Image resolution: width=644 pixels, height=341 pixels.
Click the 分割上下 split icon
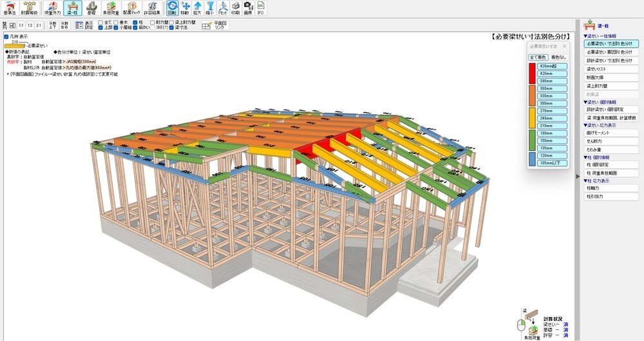(x=53, y=26)
